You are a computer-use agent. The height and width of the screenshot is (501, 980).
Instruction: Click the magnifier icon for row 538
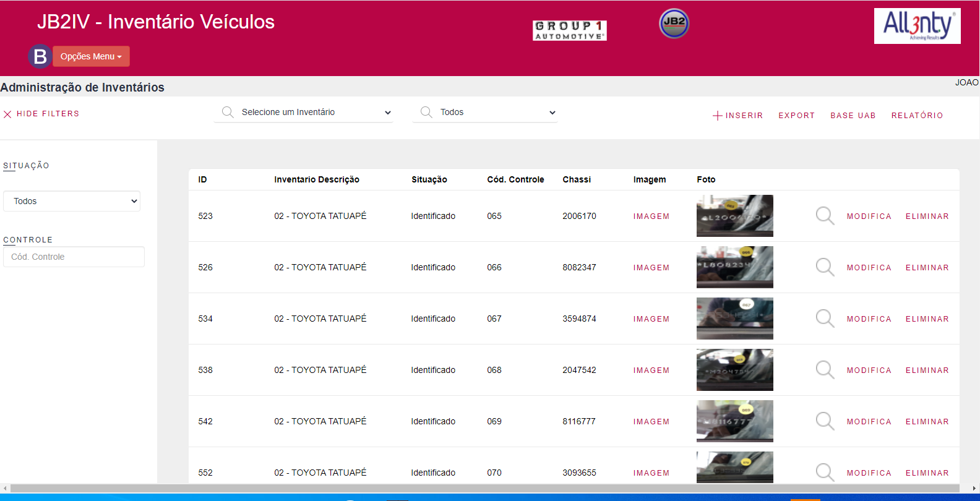(x=825, y=370)
